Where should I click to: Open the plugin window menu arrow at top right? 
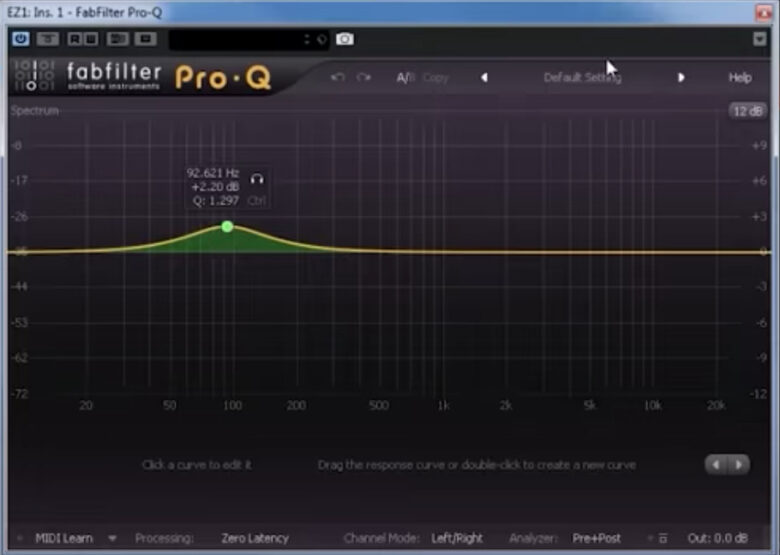759,39
